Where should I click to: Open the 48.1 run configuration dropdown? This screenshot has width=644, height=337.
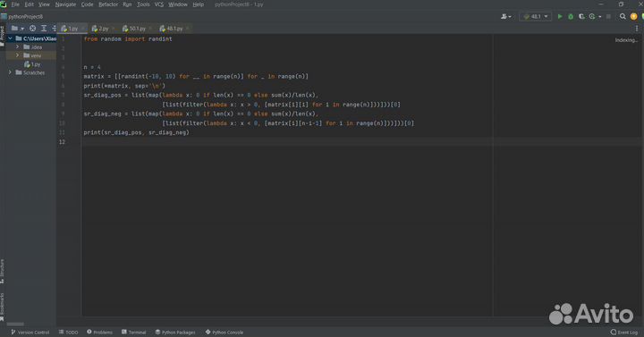pos(536,16)
